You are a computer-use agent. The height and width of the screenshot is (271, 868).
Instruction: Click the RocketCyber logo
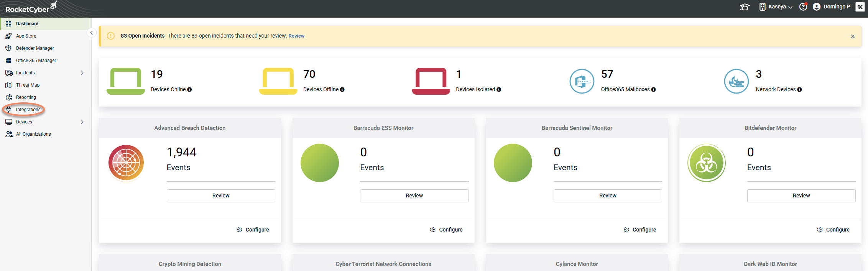point(31,8)
